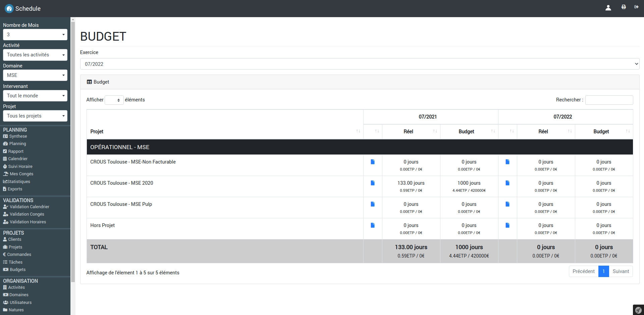Expand the Domaine MSE dropdown
Image resolution: width=644 pixels, height=315 pixels.
point(35,75)
